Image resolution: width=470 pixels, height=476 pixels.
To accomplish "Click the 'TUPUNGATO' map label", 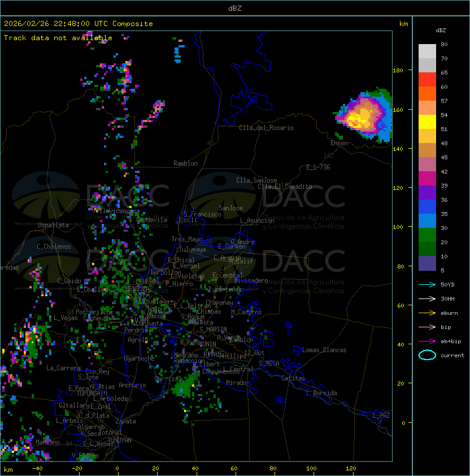I will pos(92,393).
